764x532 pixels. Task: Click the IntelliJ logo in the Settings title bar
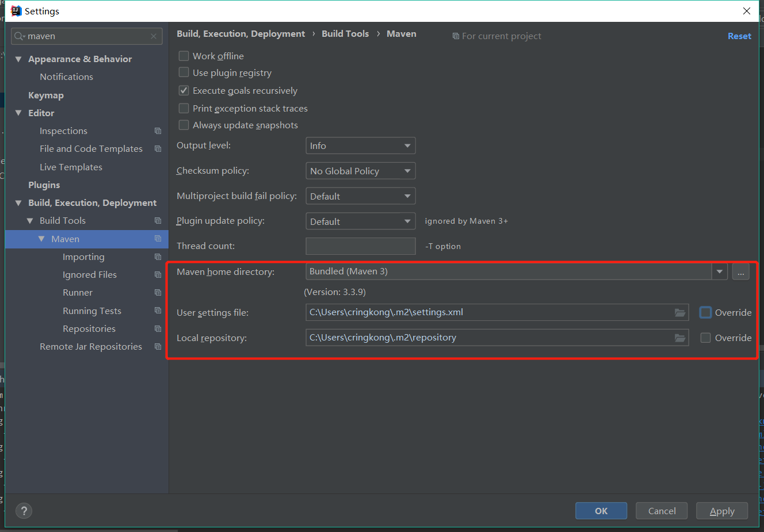pyautogui.click(x=16, y=11)
